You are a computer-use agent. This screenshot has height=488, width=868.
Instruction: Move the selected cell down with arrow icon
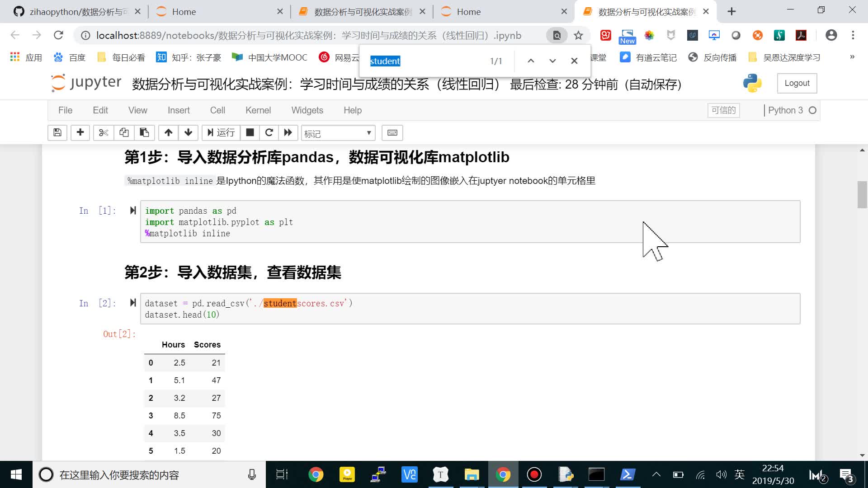coord(188,132)
